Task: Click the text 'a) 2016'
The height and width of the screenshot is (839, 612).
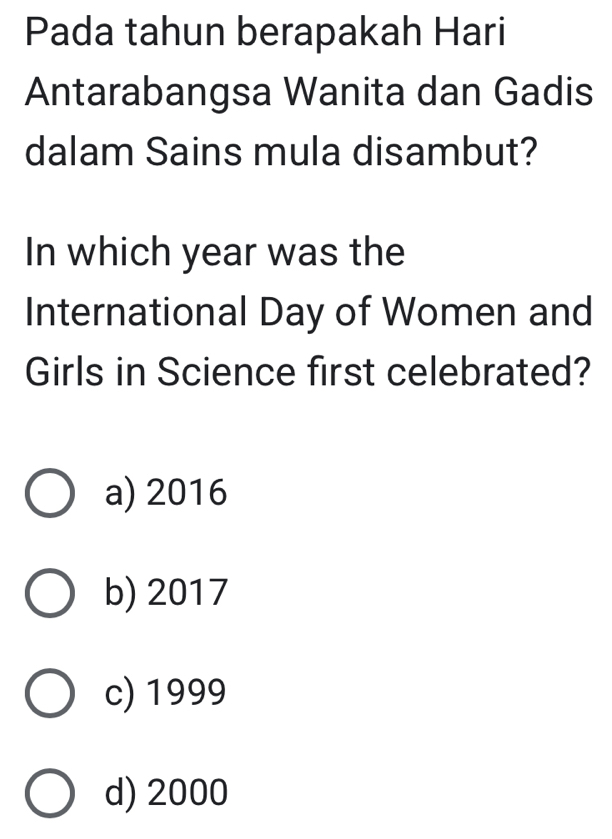Action: (165, 491)
